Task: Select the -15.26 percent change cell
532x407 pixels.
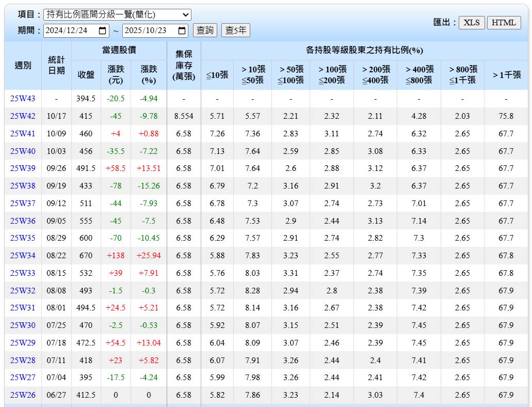Action: 149,186
